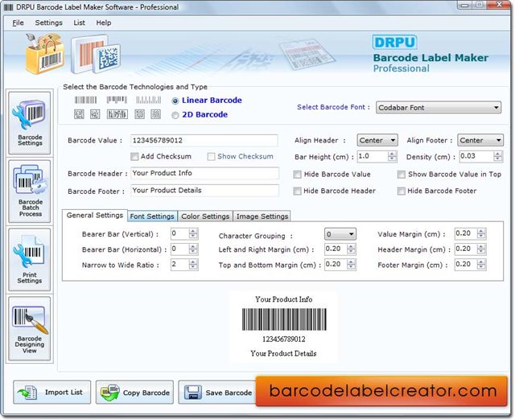Open the Select Barcode Font dropdown
The width and height of the screenshot is (515, 420).
click(439, 107)
